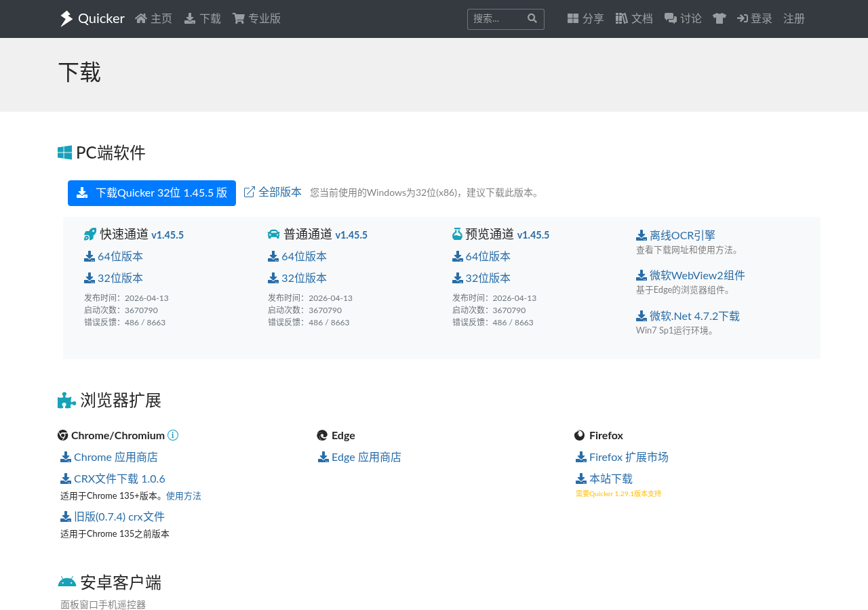
Task: Download 64位版本 under 快速通道
Action: [x=113, y=257]
